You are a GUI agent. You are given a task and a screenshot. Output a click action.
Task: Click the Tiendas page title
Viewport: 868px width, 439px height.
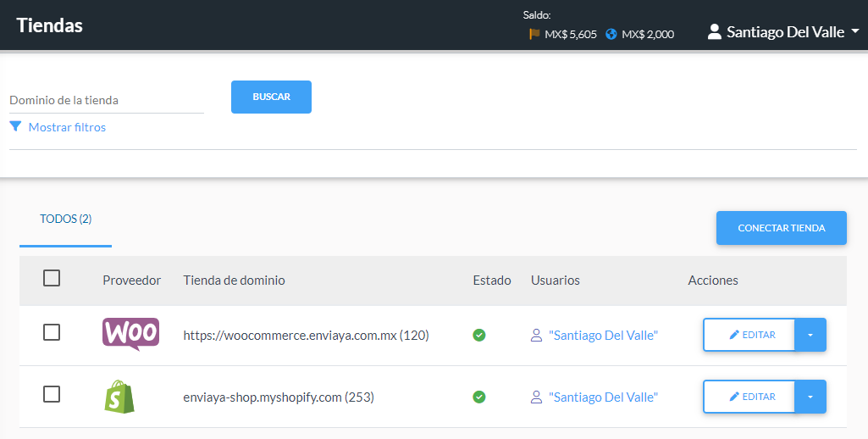click(49, 25)
